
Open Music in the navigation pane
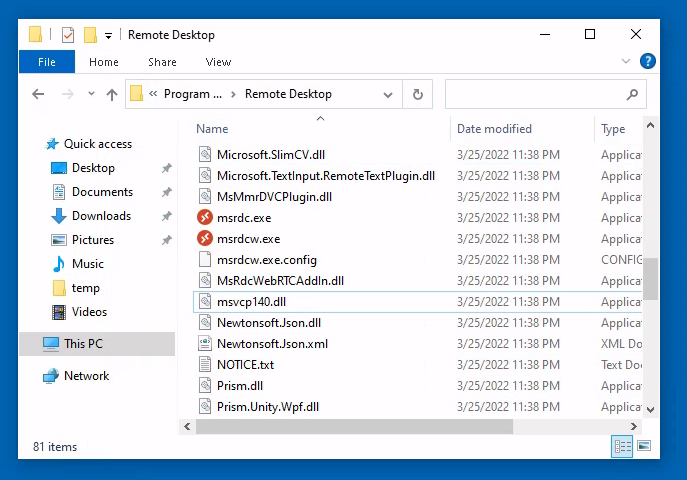click(x=88, y=264)
